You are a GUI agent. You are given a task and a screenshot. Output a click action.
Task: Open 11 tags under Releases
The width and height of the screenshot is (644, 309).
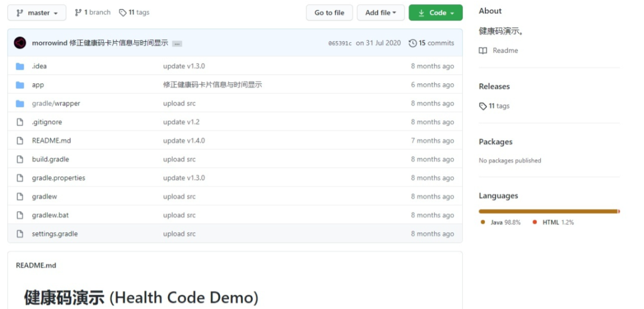[x=499, y=106]
